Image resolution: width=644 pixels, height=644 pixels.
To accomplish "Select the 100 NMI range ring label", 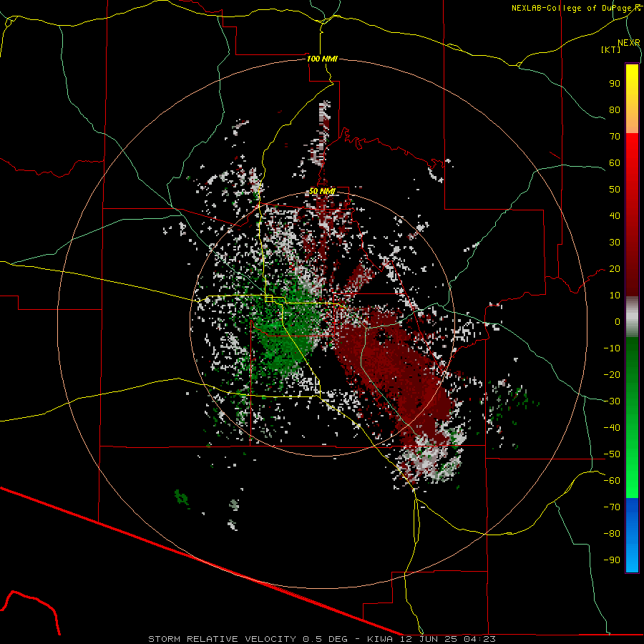I will [322, 59].
